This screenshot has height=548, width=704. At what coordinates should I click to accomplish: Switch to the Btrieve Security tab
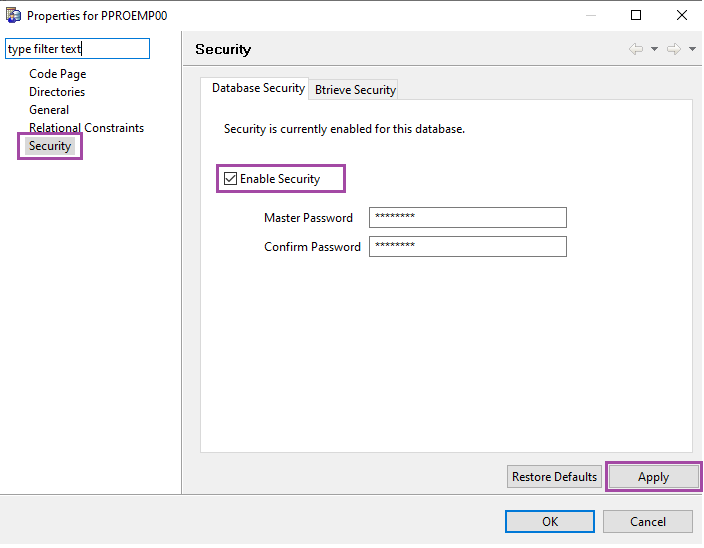355,90
